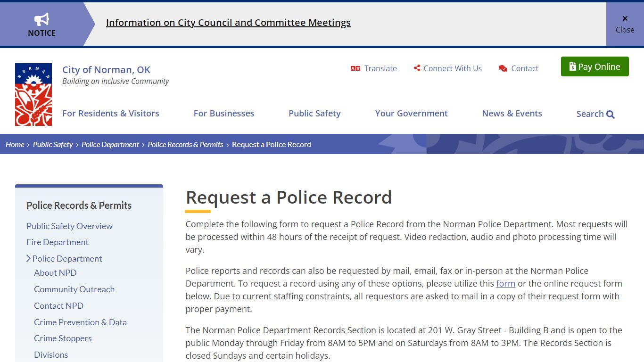The height and width of the screenshot is (362, 644).
Task: Click the City of Norman, OK title
Action: 106,70
